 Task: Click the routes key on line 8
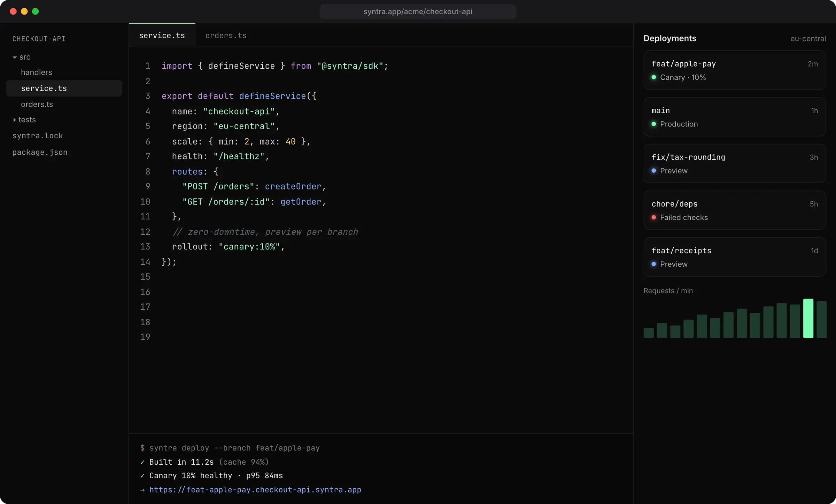click(x=187, y=172)
